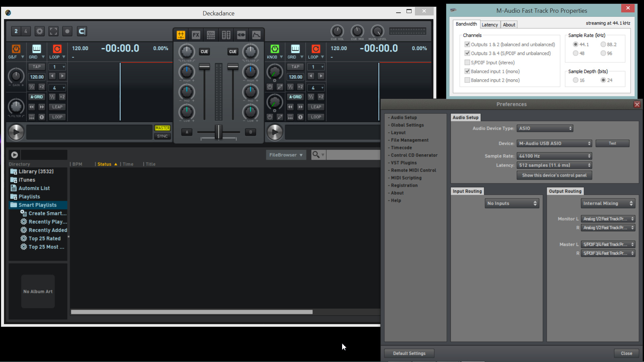Image resolution: width=644 pixels, height=362 pixels.
Task: Open the settings gear in Deckadance toolbar
Action: tap(40, 31)
